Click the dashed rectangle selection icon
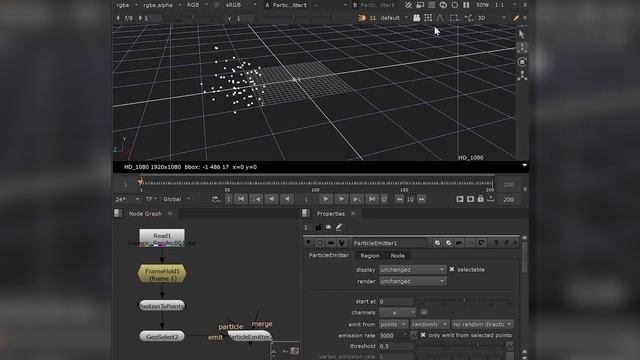Viewport: 640px width, 360px height. [x=454, y=18]
